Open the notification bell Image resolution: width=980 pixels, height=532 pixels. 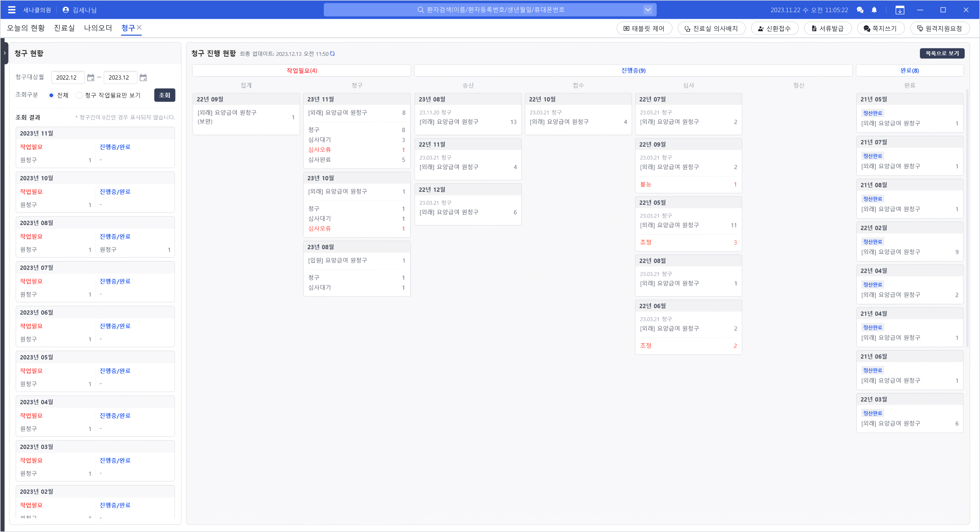[x=874, y=10]
